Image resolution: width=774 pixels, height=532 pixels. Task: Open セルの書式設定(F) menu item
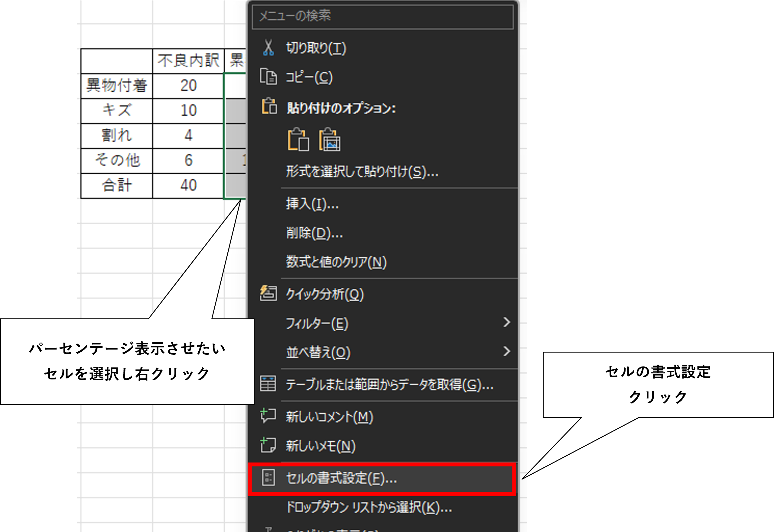[342, 478]
